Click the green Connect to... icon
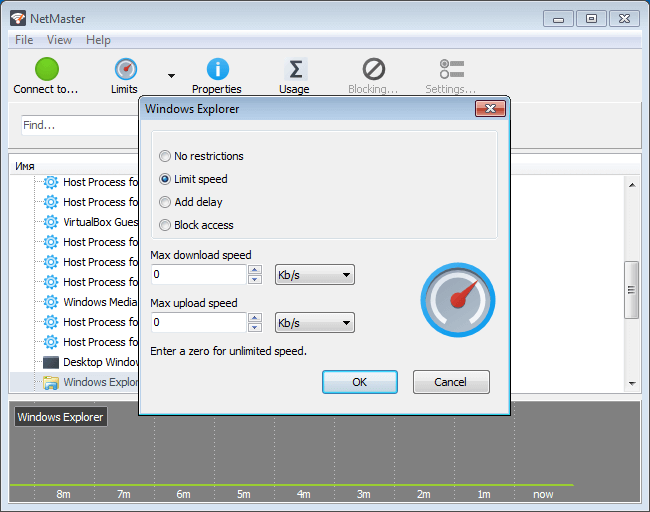 click(x=47, y=69)
